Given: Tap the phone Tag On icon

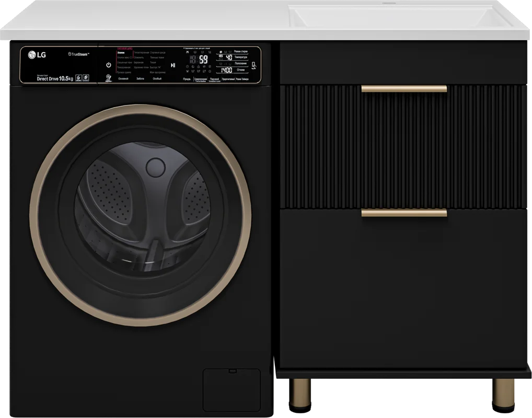Looking at the screenshot, I should point(254,65).
